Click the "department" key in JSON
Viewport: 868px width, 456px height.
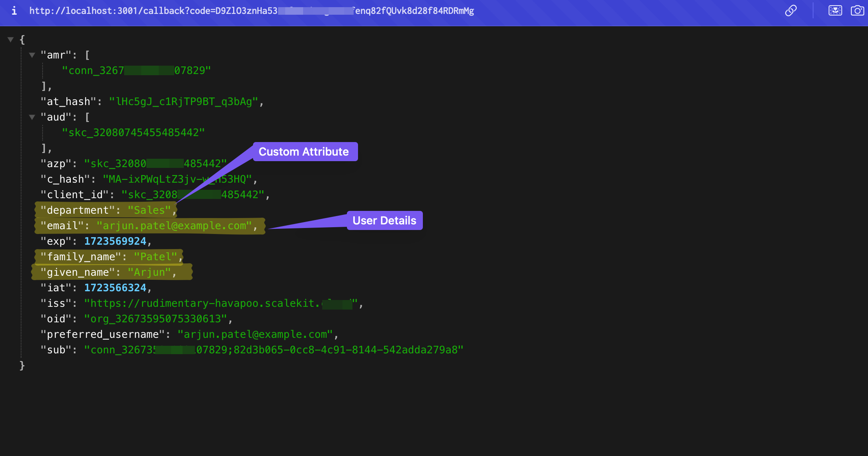pos(78,210)
